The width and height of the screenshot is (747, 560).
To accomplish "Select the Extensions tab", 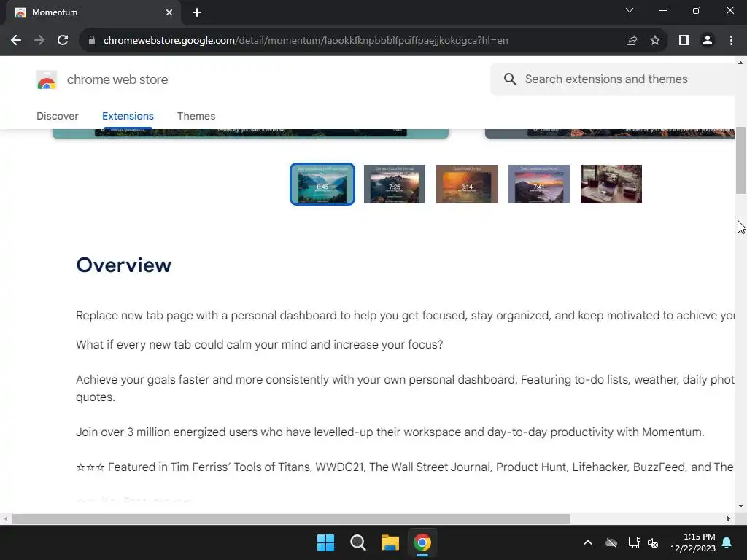I will [x=128, y=116].
